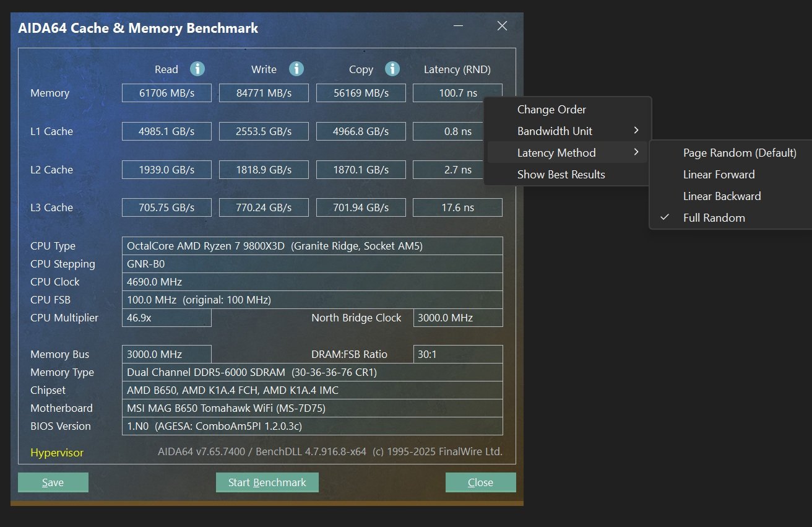Click the Memory Type field DDR5-6000 SDRAM

(312, 372)
